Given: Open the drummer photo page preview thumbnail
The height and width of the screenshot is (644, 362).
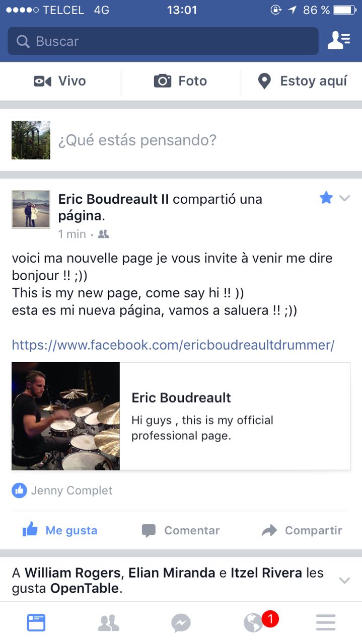Looking at the screenshot, I should point(65,416).
